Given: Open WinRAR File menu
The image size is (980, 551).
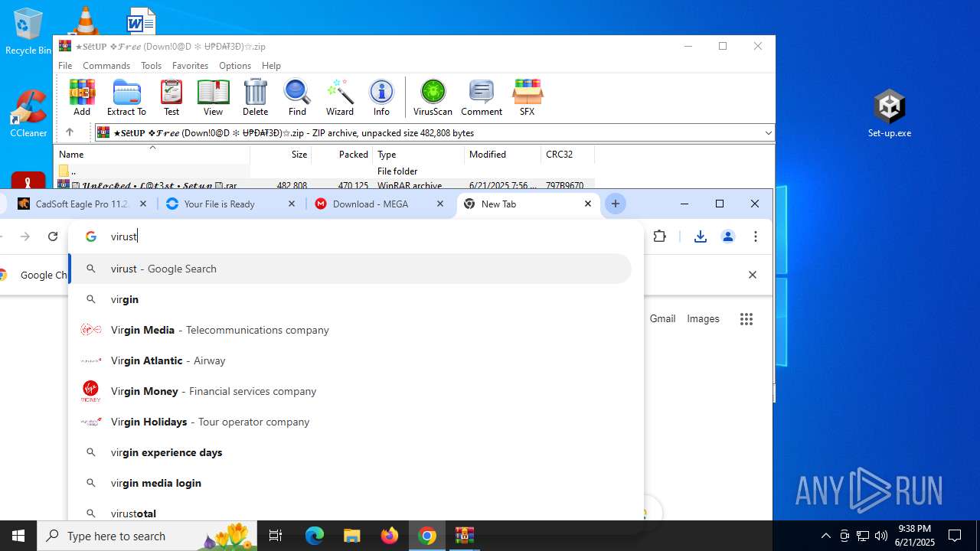Looking at the screenshot, I should coord(65,66).
